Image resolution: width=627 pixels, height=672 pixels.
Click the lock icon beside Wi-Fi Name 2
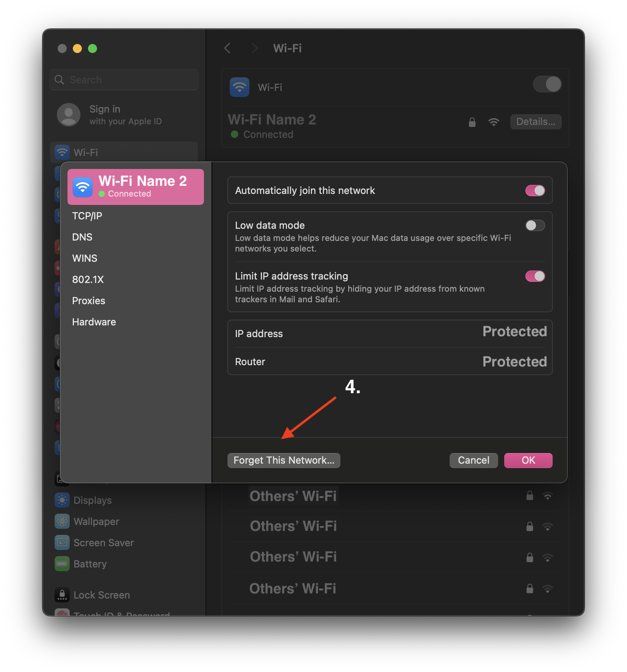[472, 122]
